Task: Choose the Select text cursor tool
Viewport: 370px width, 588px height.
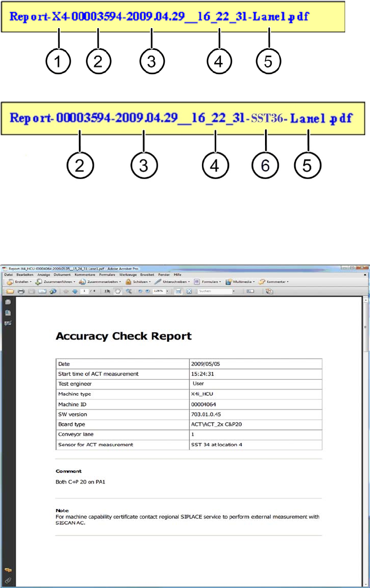Action: [107, 291]
